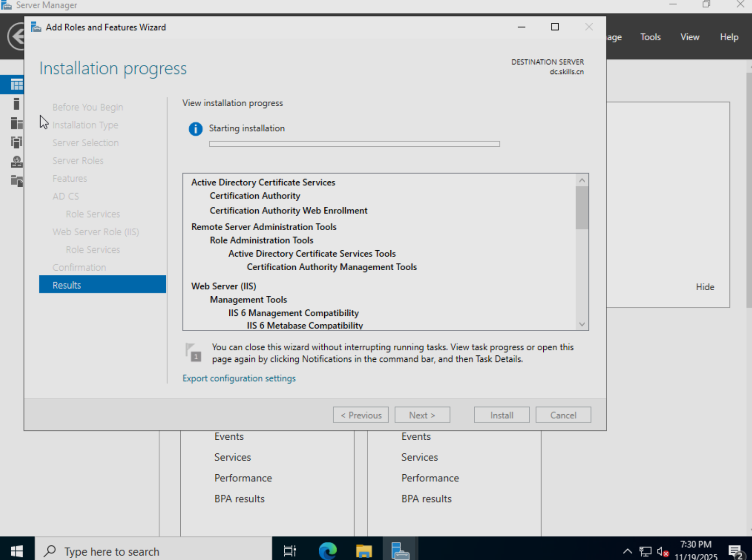Select the AD CS step
The image size is (752, 560).
66,196
